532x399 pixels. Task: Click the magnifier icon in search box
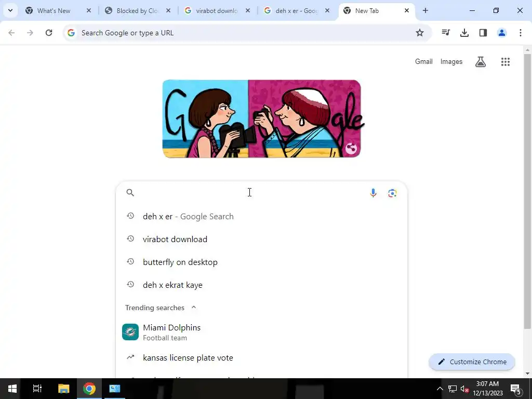[130, 193]
